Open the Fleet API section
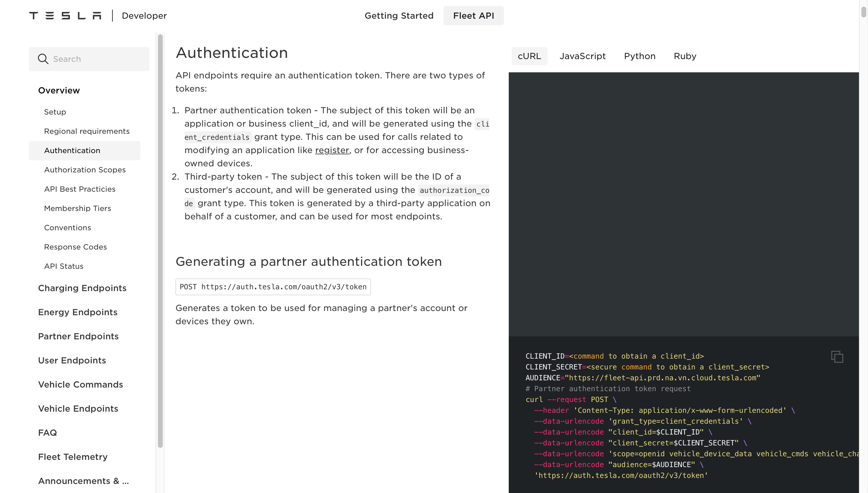 point(473,16)
